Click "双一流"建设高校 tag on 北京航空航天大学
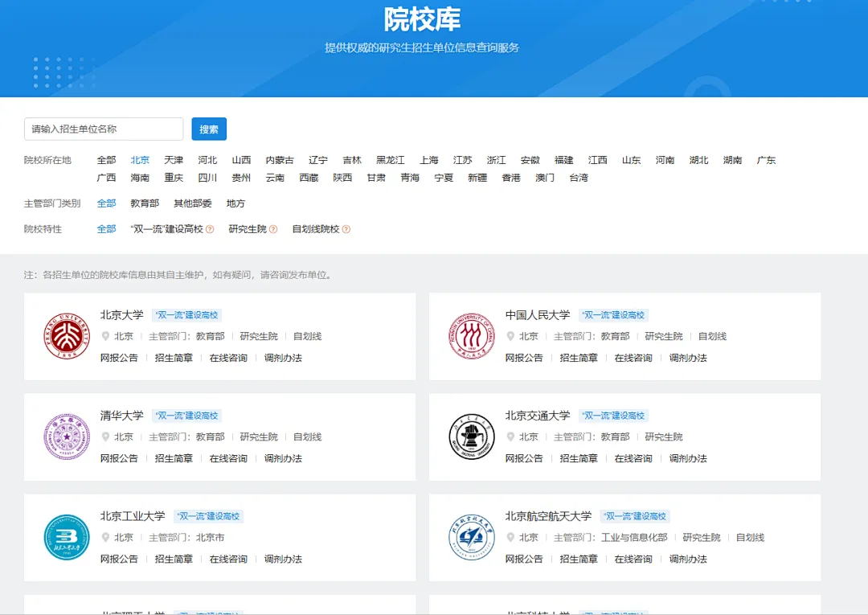The height and width of the screenshot is (615, 868). click(635, 516)
